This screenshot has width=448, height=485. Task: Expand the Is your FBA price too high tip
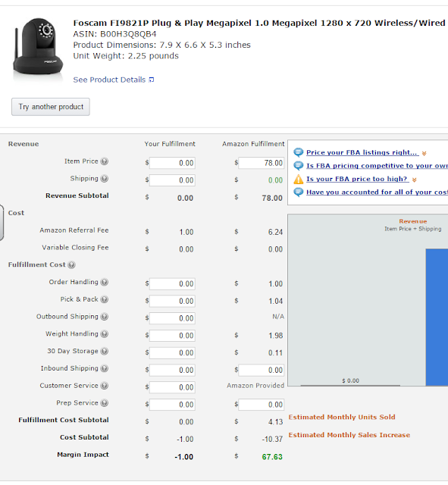415,180
